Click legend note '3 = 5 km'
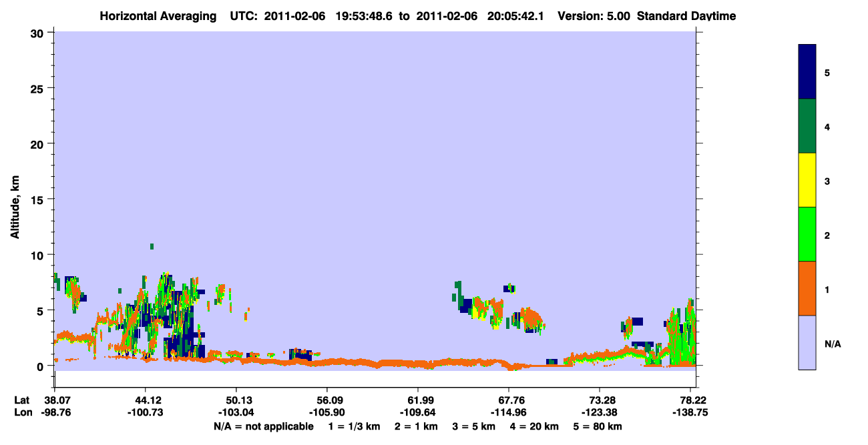The height and width of the screenshot is (445, 868). 475,426
